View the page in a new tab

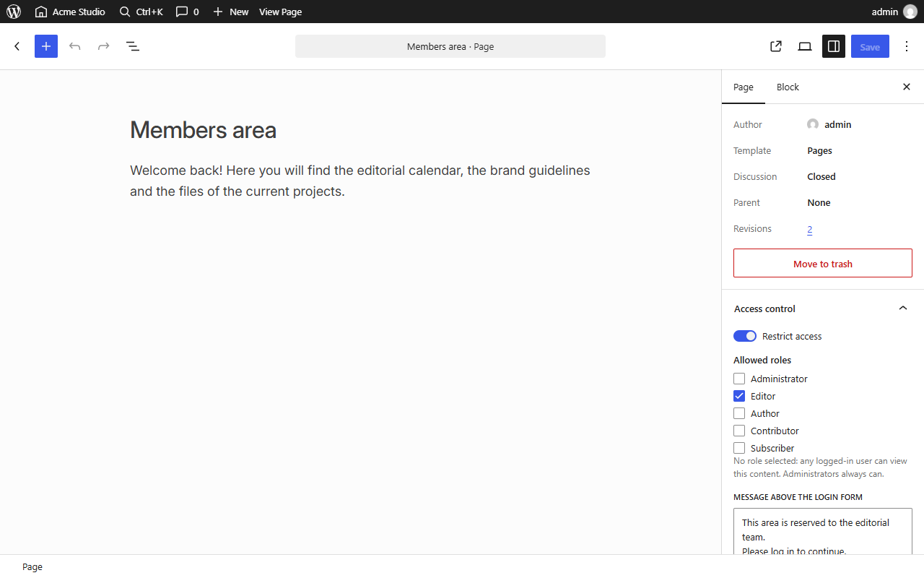pyautogui.click(x=776, y=46)
